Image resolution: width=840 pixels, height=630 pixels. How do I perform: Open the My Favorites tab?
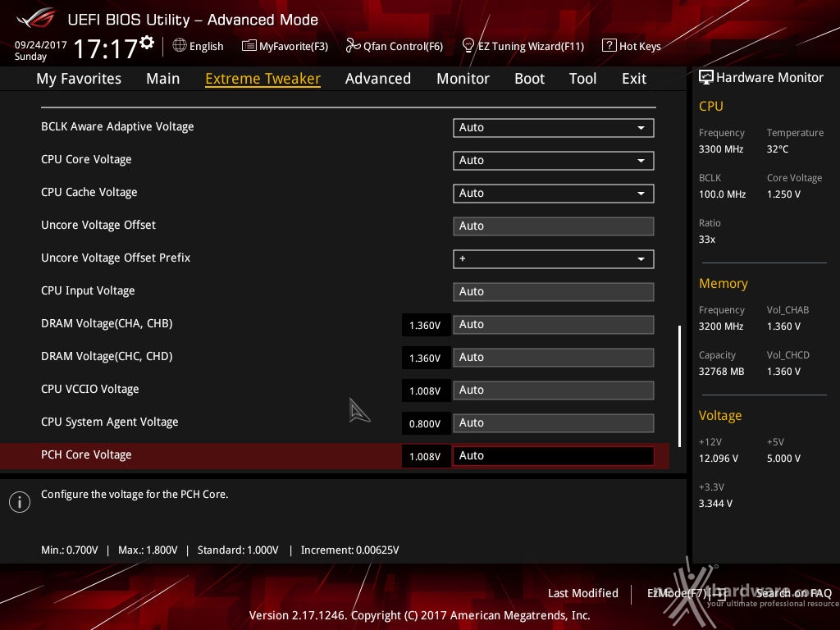click(x=79, y=79)
